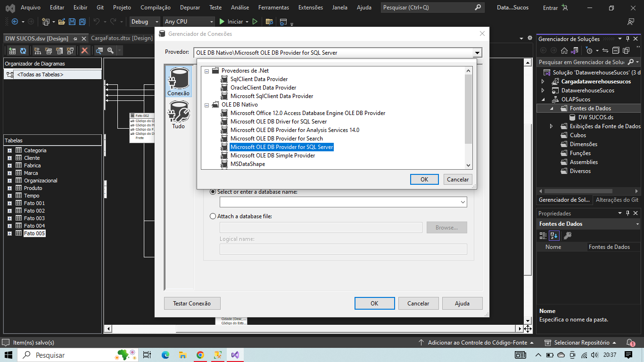Image resolution: width=644 pixels, height=362 pixels.
Task: Click Adicionar ao Controle do Código-Fonte
Action: [x=476, y=343]
